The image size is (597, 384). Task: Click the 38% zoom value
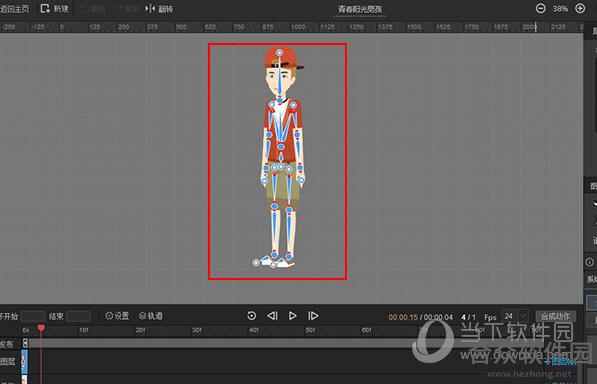[x=560, y=9]
